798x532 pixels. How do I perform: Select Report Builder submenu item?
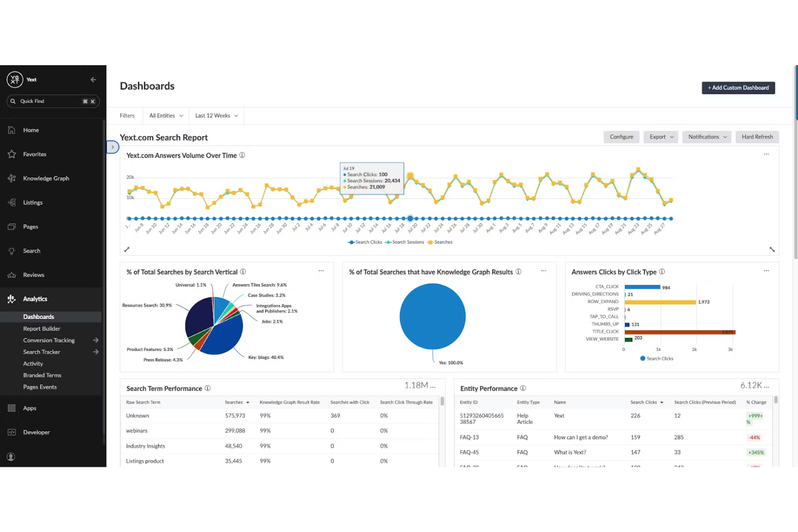[42, 329]
